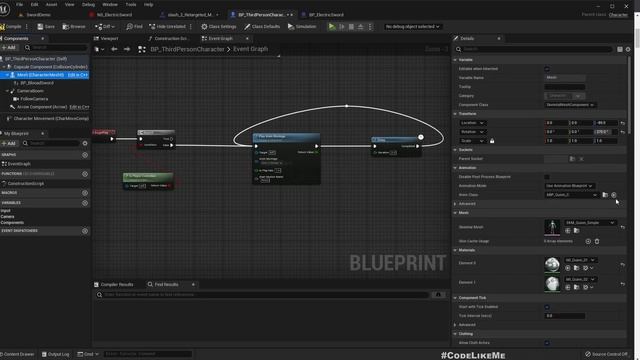The width and height of the screenshot is (640, 360).
Task: Click Edit in C++ link for Arrow Component
Action: 79,107
